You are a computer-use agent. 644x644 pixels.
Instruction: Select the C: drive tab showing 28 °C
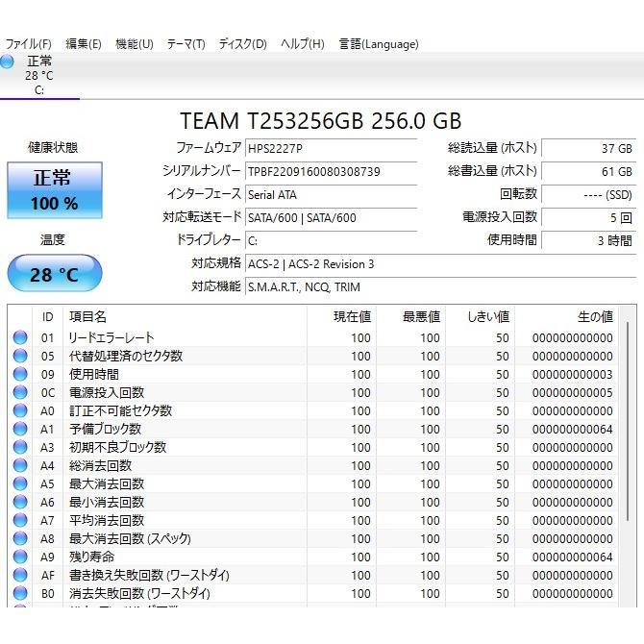(39, 76)
